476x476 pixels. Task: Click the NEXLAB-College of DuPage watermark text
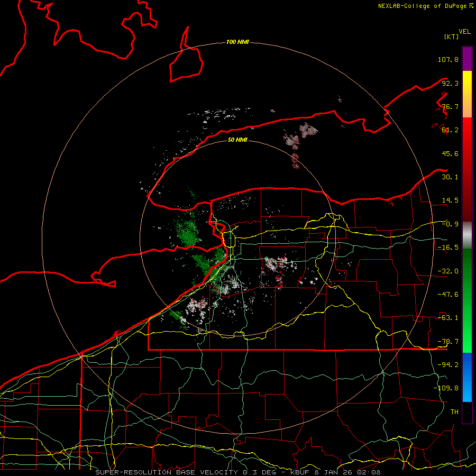(426, 6)
